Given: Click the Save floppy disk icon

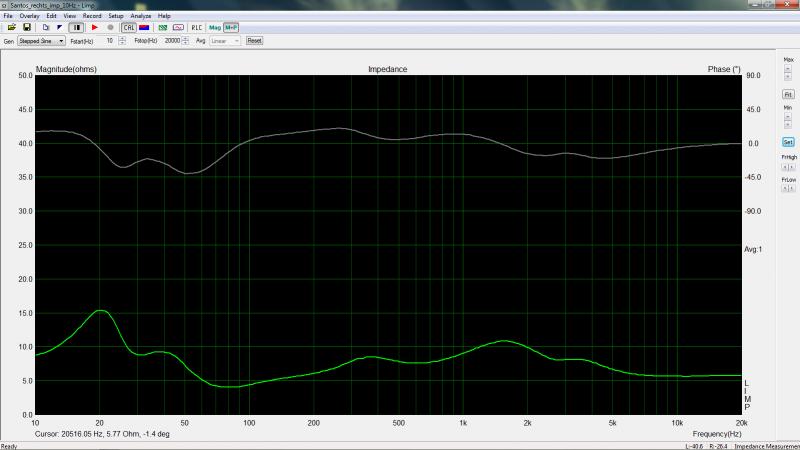Looking at the screenshot, I should [x=27, y=27].
